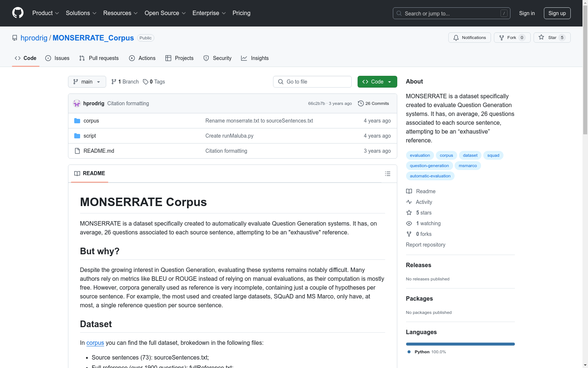Viewport: 588px width, 368px height.
Task: View the 26 Commits history
Action: [373, 103]
